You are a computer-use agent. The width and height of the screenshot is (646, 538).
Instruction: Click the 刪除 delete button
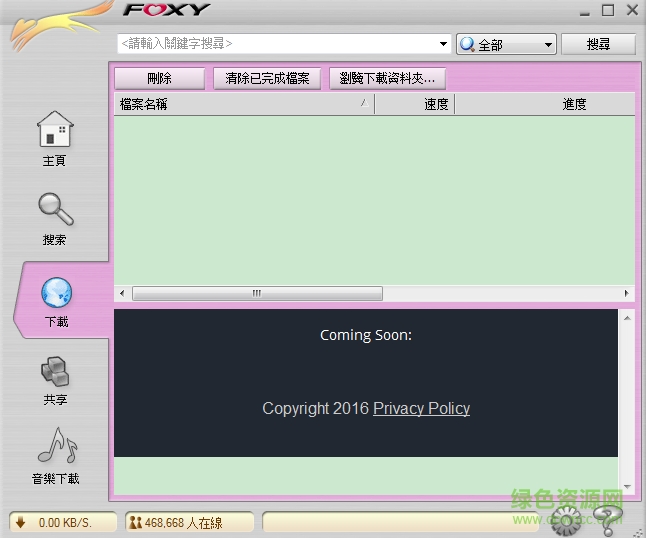point(159,78)
